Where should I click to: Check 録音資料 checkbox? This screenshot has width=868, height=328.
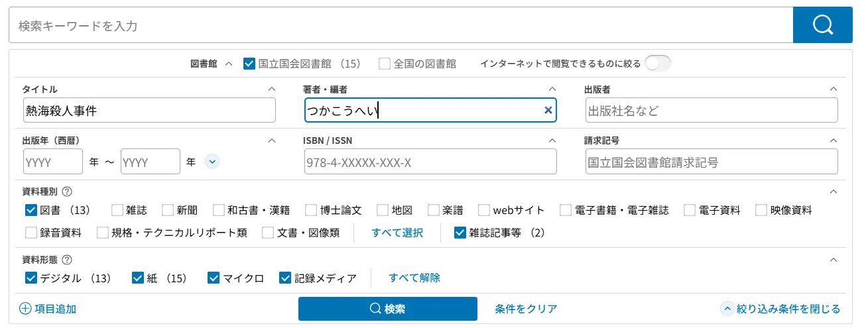click(x=31, y=233)
